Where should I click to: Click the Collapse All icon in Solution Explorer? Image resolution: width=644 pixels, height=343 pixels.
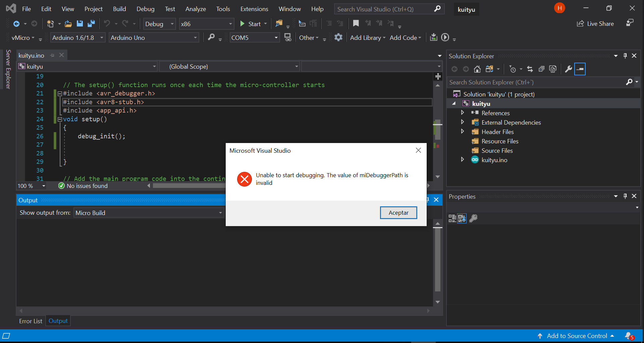click(541, 69)
